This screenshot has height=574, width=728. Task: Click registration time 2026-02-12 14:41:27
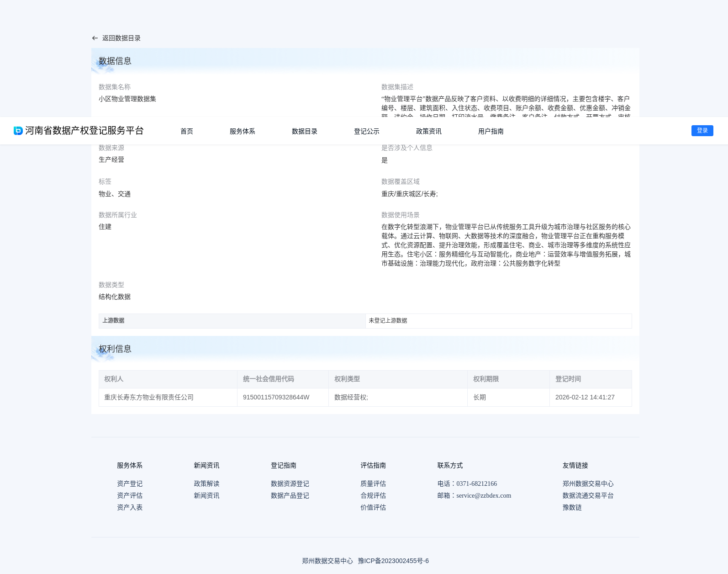[585, 397]
